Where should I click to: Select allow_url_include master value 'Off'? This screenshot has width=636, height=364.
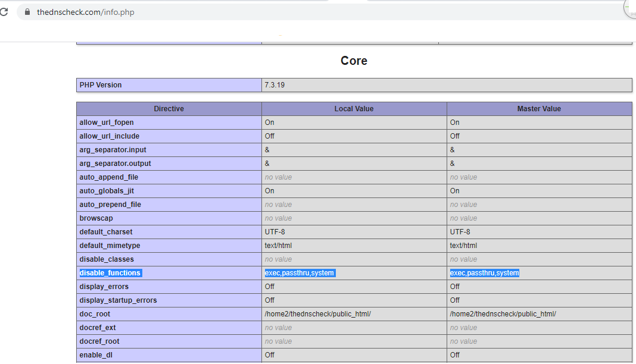(x=455, y=136)
